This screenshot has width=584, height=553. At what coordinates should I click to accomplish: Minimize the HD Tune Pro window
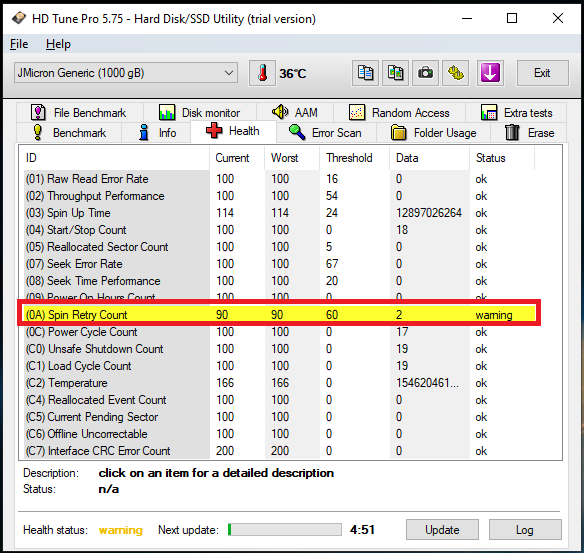(467, 18)
